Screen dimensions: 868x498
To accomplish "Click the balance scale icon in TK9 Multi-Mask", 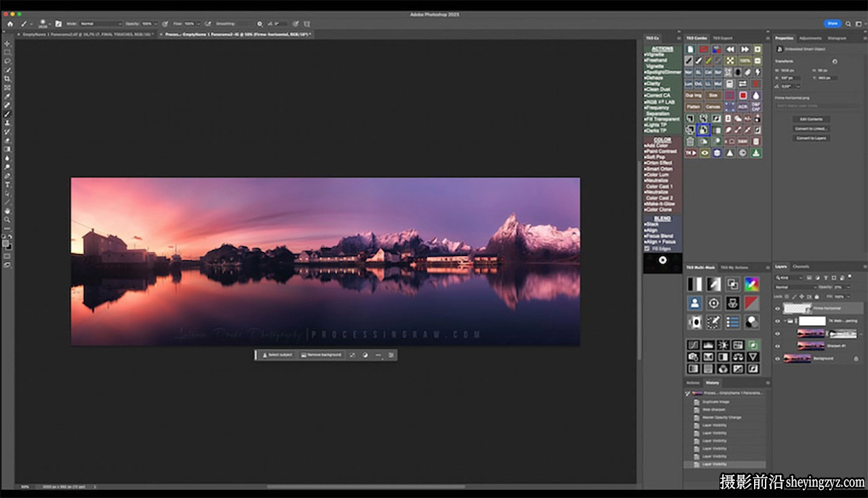I will click(x=738, y=356).
